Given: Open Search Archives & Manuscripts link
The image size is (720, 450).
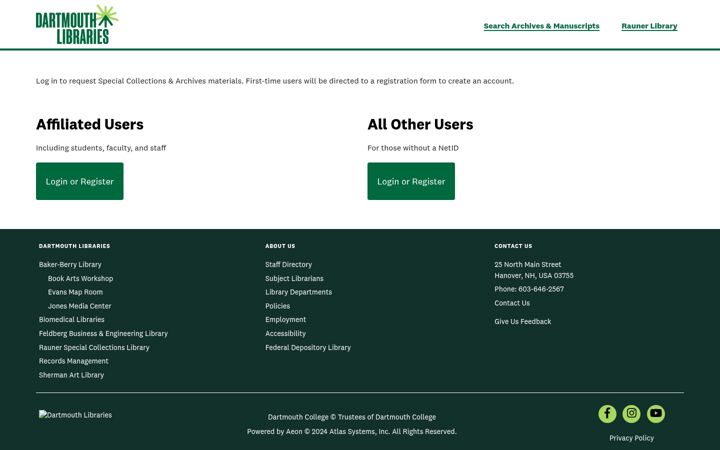Looking at the screenshot, I should tap(541, 26).
